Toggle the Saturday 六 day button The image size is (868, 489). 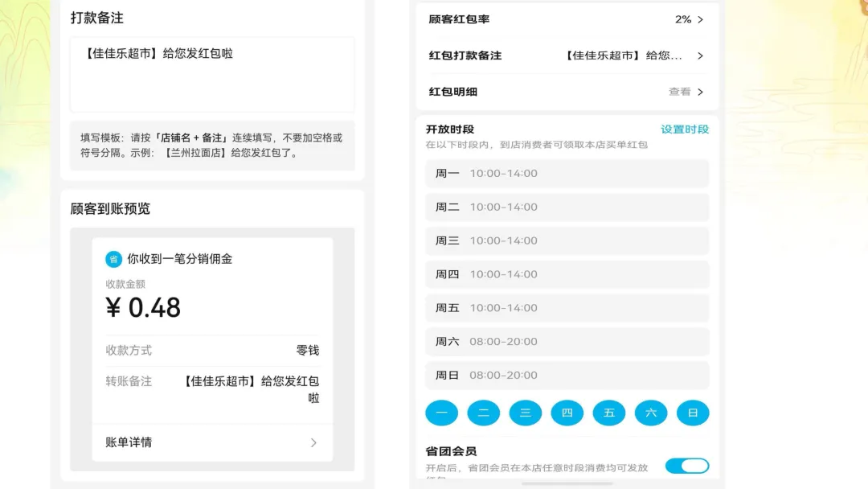[651, 413]
